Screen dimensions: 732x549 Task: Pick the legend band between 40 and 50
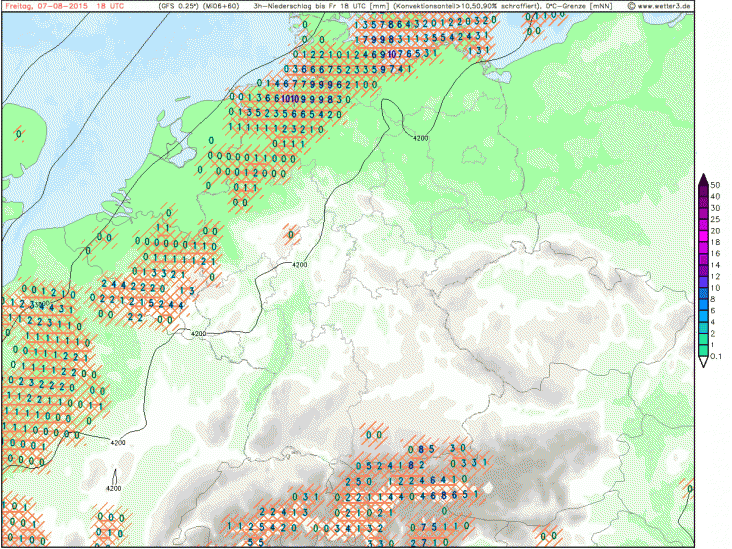(x=704, y=192)
